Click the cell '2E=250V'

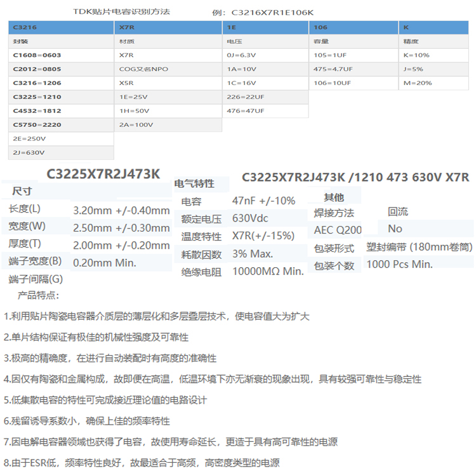pos(61,139)
